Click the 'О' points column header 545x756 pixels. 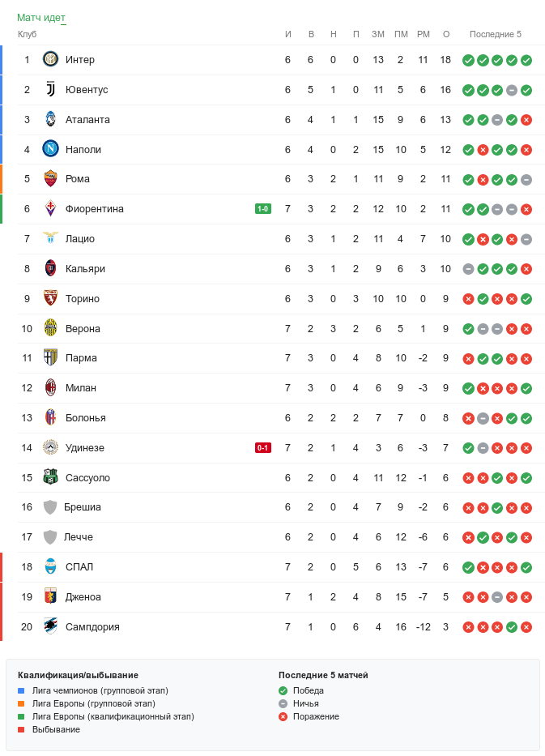coord(446,34)
